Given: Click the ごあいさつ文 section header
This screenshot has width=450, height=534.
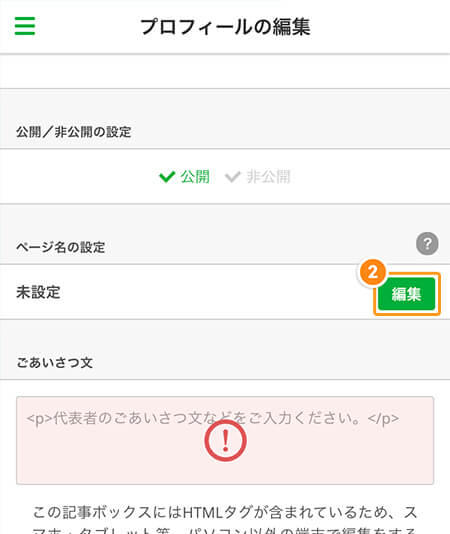Looking at the screenshot, I should 55,363.
